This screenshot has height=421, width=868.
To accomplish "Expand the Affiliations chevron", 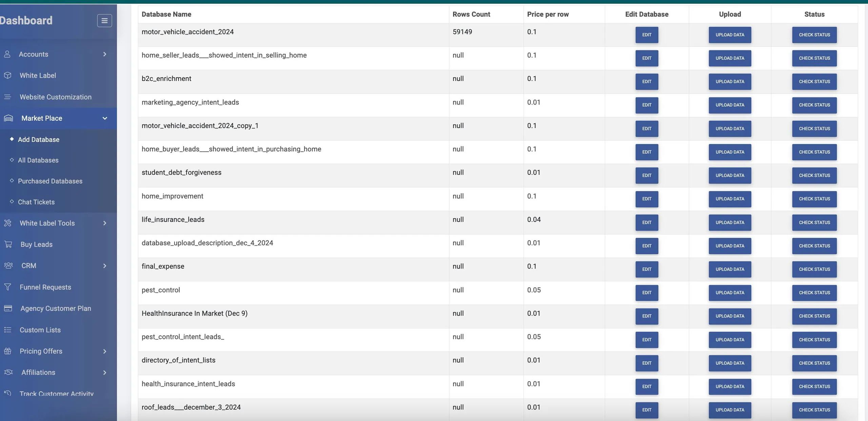I will (x=105, y=373).
